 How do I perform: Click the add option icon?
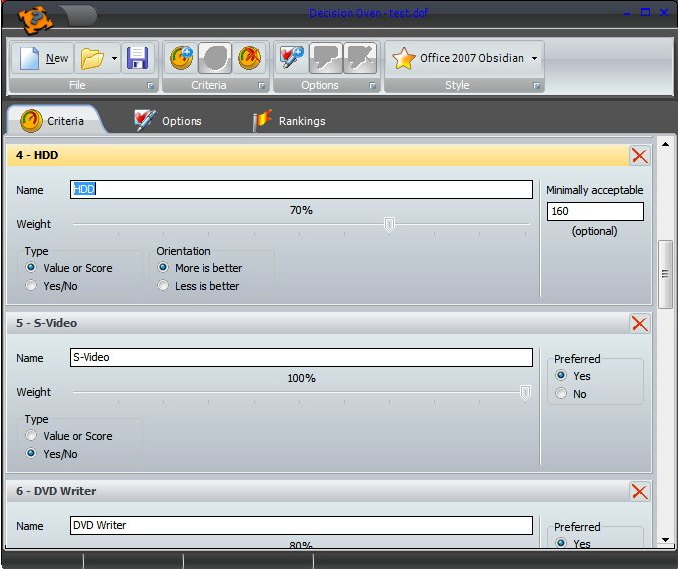pos(292,58)
